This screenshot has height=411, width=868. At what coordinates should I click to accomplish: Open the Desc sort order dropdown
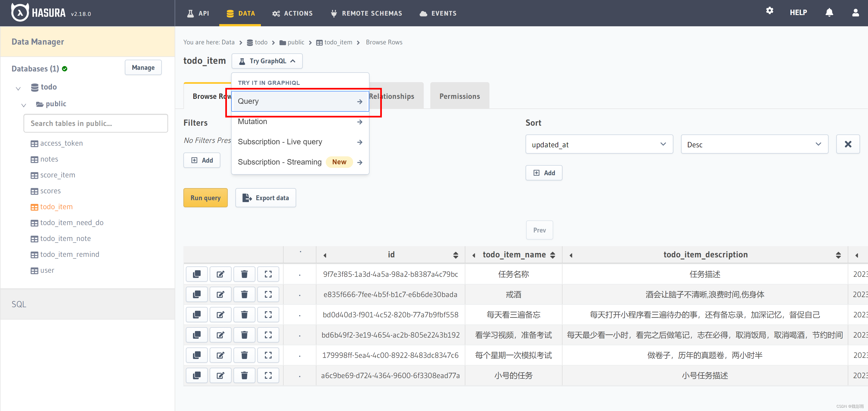754,144
